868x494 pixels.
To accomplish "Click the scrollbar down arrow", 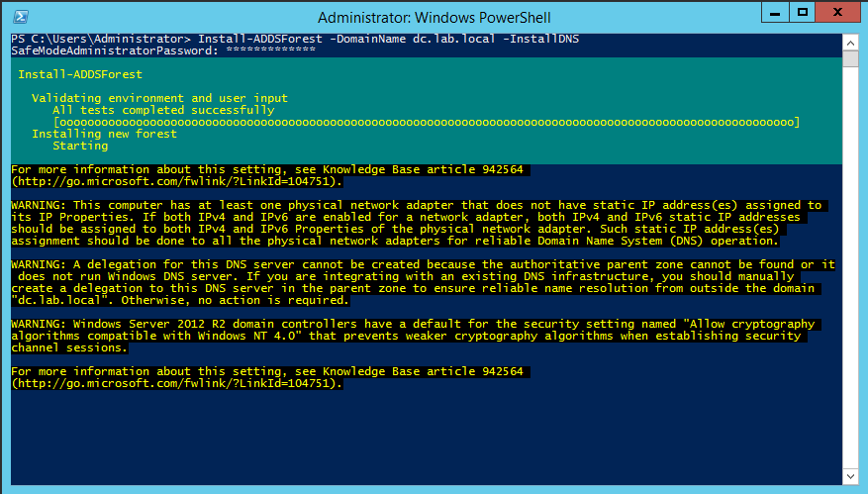I will 848,477.
